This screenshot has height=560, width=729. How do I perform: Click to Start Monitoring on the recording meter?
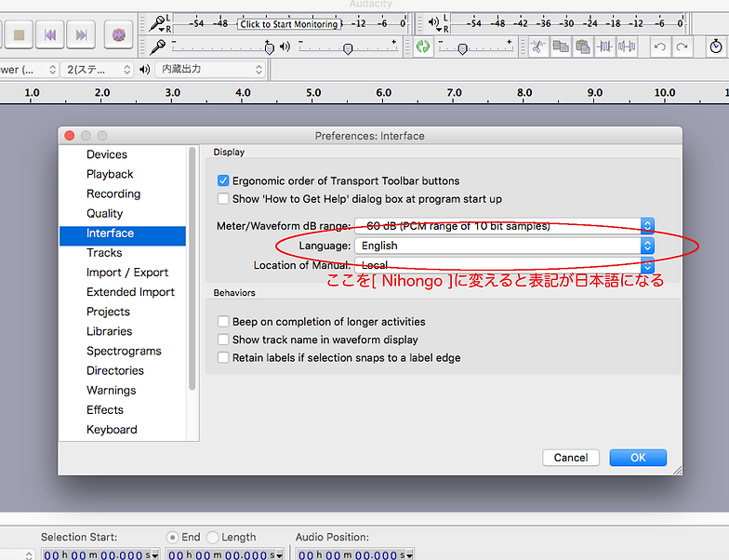288,24
